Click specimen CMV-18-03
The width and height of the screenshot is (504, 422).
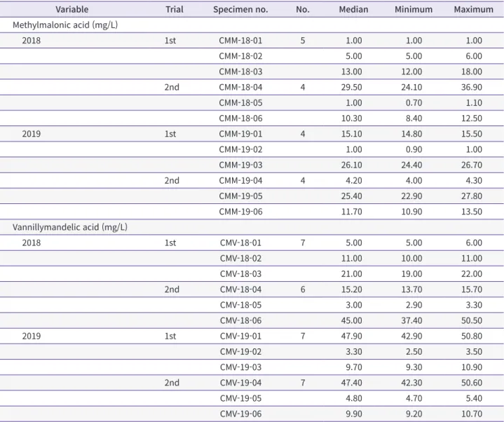pyautogui.click(x=240, y=274)
